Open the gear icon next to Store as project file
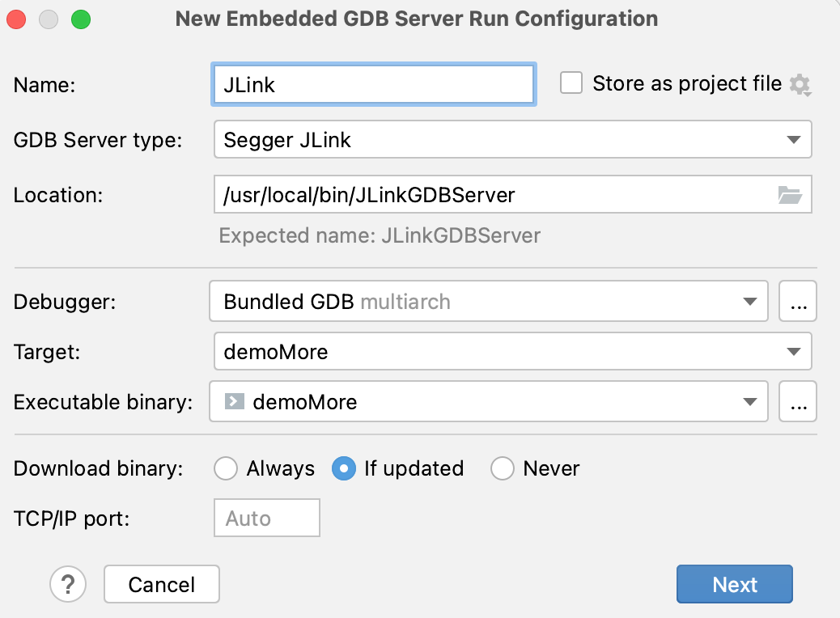This screenshot has width=840, height=618. (801, 84)
